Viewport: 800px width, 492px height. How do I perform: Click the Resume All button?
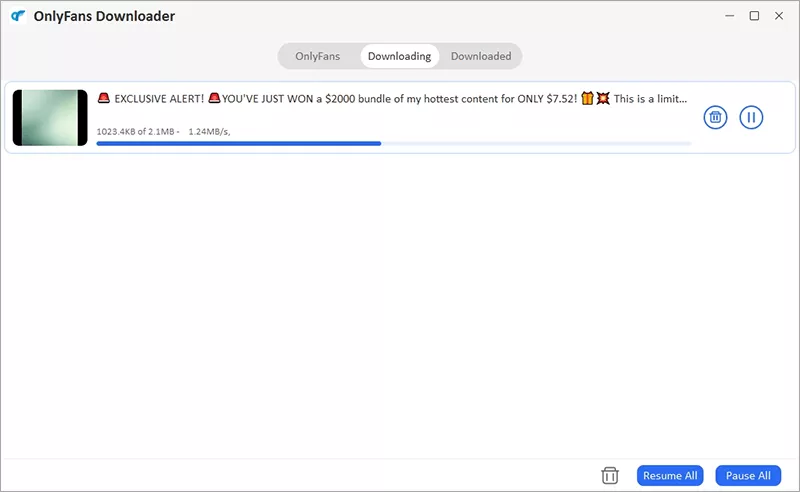[670, 476]
